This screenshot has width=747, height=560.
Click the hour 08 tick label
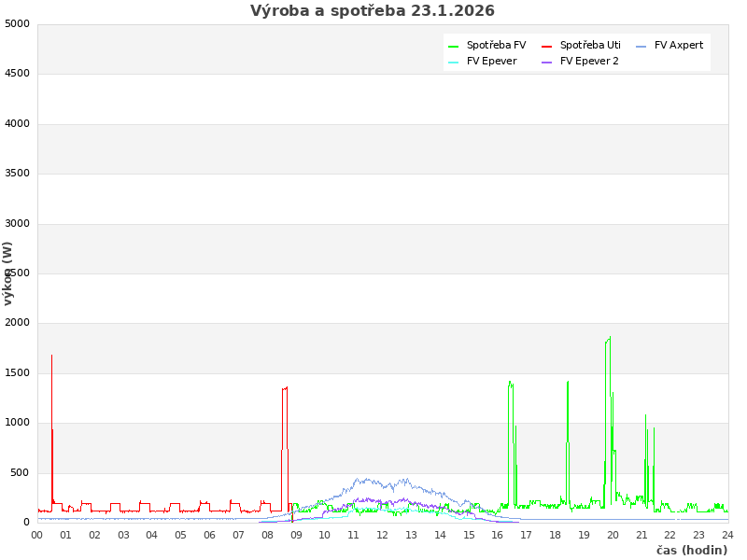pos(267,536)
